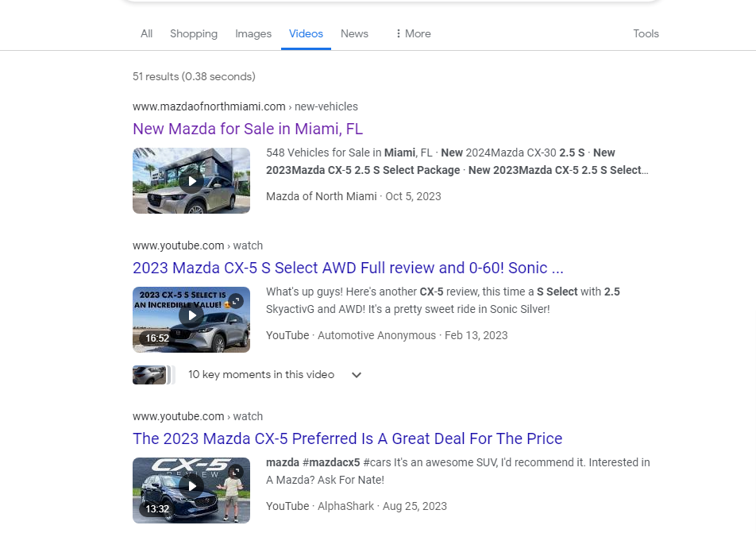Click 'Mazda of North Miami · Oct 5, 2023' text

point(353,196)
